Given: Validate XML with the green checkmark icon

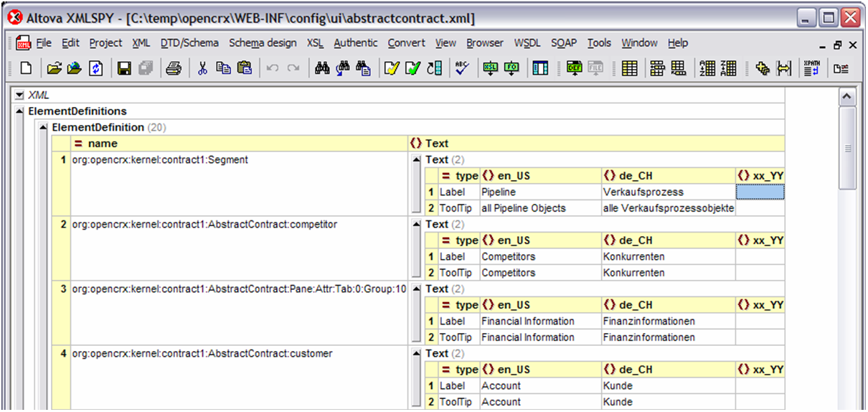Looking at the screenshot, I should [x=412, y=68].
